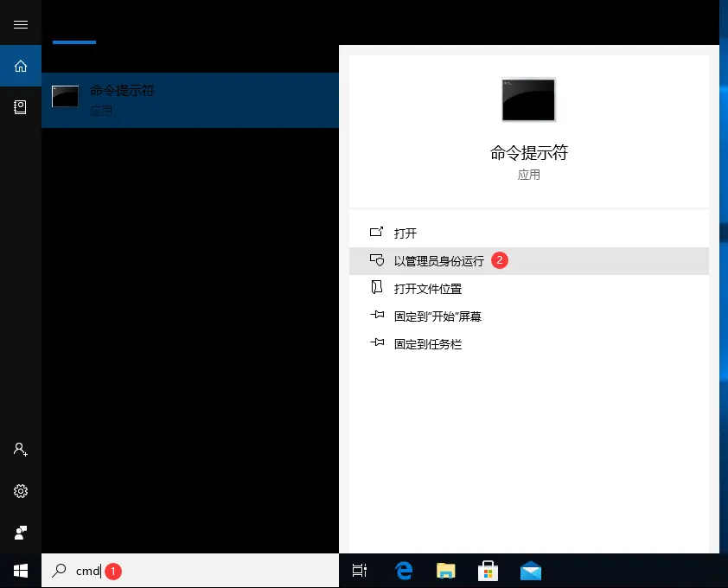
Task: Click the user account icon in sidebar
Action: tap(21, 449)
